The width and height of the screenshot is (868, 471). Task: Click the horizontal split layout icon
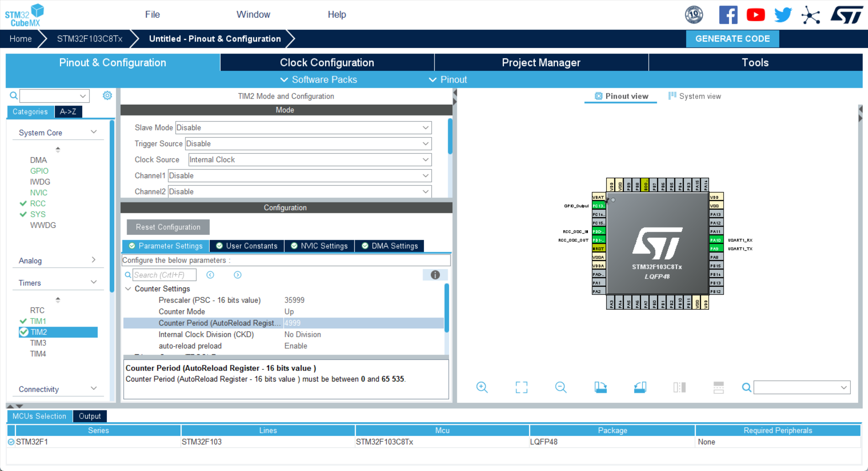click(x=719, y=387)
